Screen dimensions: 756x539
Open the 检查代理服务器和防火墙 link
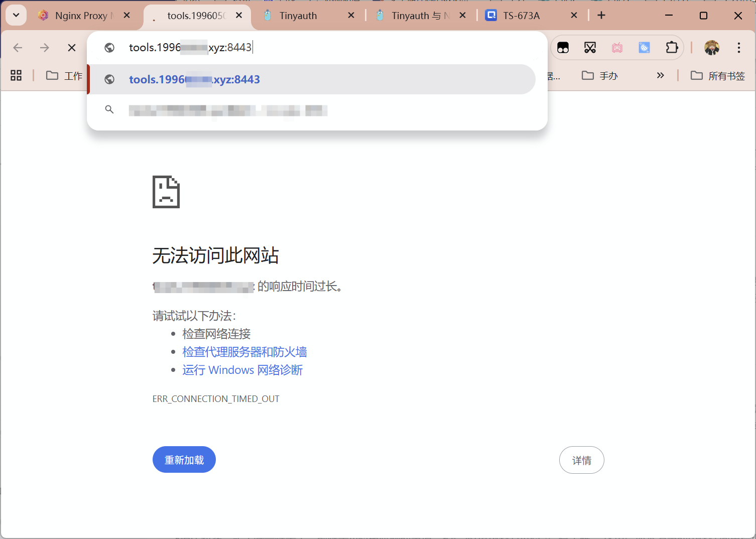click(x=244, y=352)
